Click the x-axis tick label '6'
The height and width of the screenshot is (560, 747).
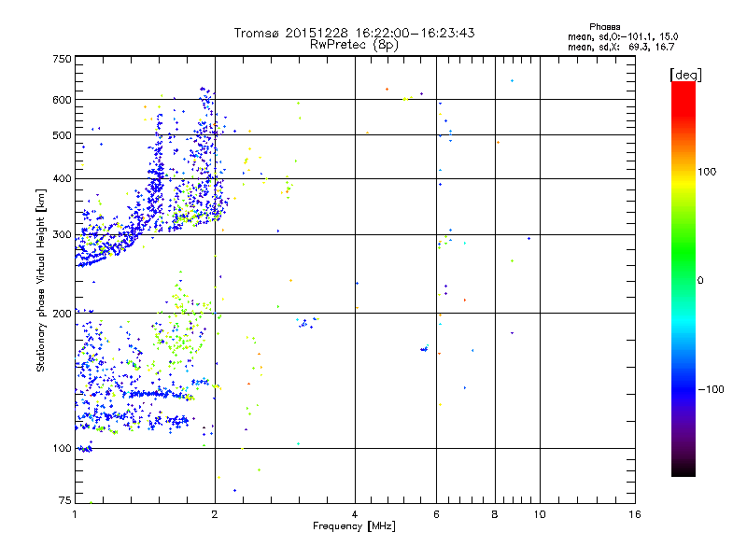[436, 514]
